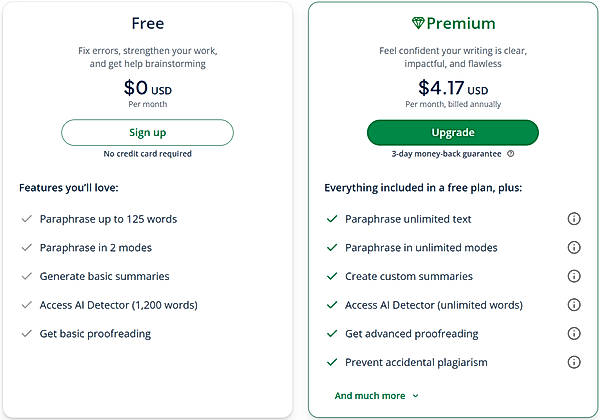
Task: Open info icon for Paraphrase in unlimited modes
Action: pyautogui.click(x=574, y=247)
